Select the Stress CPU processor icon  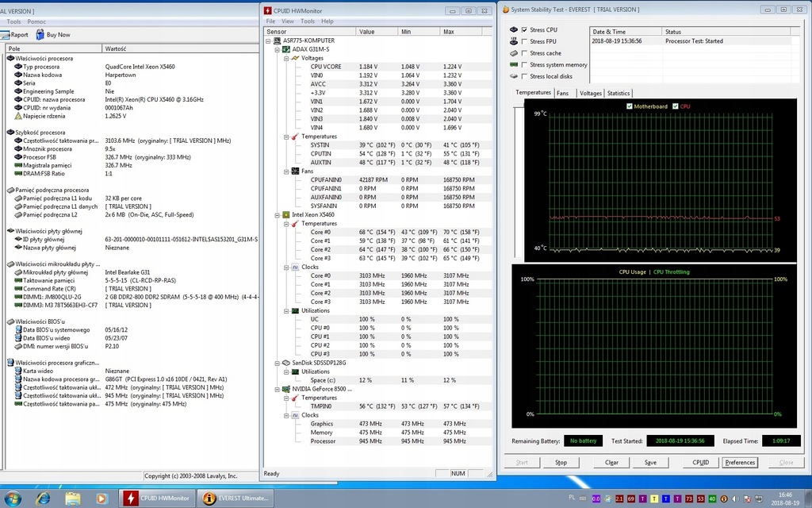(x=514, y=30)
